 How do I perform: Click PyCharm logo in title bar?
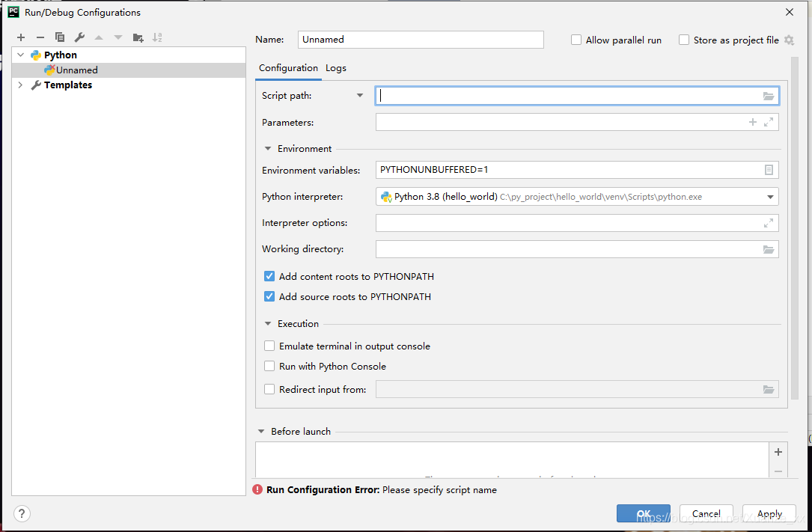coord(13,12)
